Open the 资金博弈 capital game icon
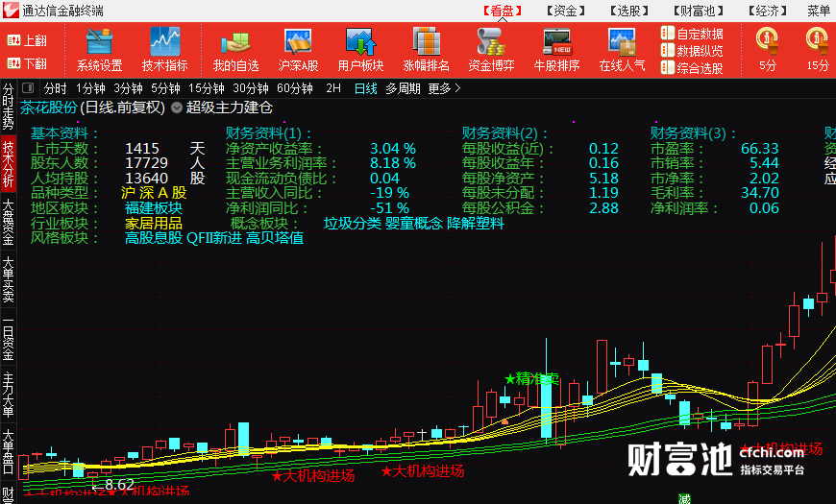Viewport: 836px width, 504px height. [x=491, y=50]
